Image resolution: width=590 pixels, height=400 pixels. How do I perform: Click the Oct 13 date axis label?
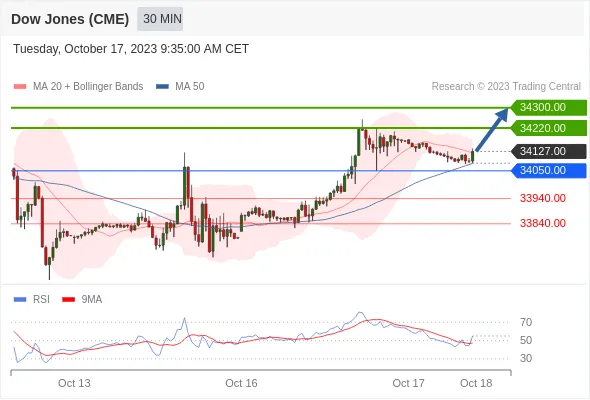pyautogui.click(x=74, y=383)
